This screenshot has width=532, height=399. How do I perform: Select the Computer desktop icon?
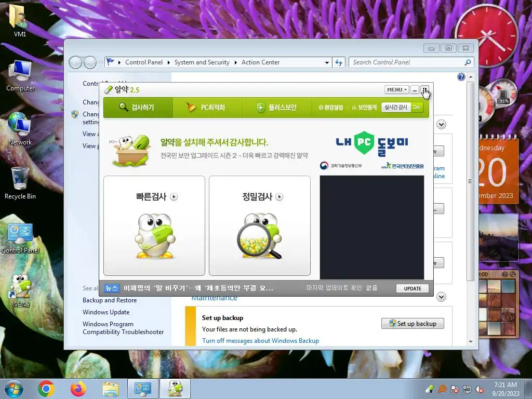click(x=20, y=76)
